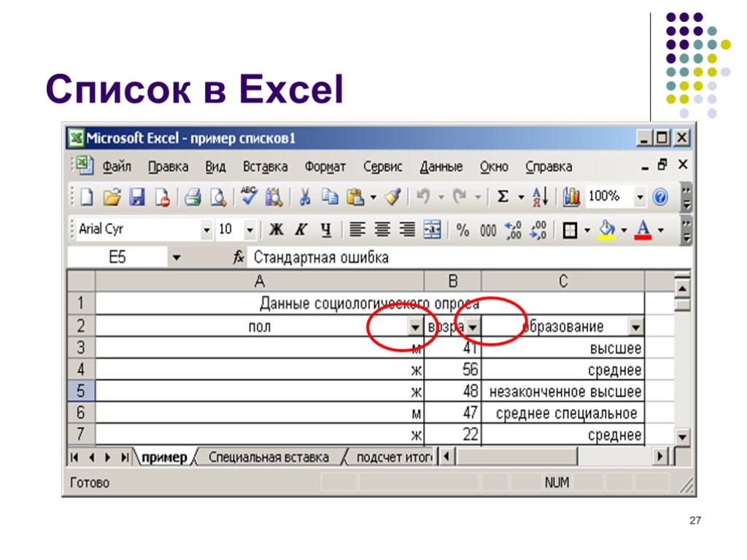Image resolution: width=747 pixels, height=560 pixels.
Task: Select row 5 header
Action: (81, 391)
